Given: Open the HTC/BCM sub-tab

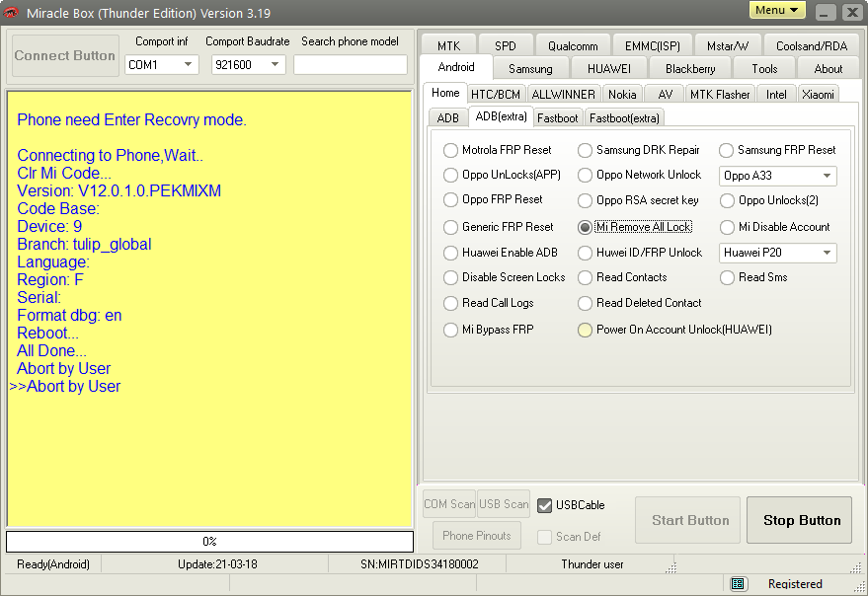Looking at the screenshot, I should [x=496, y=94].
